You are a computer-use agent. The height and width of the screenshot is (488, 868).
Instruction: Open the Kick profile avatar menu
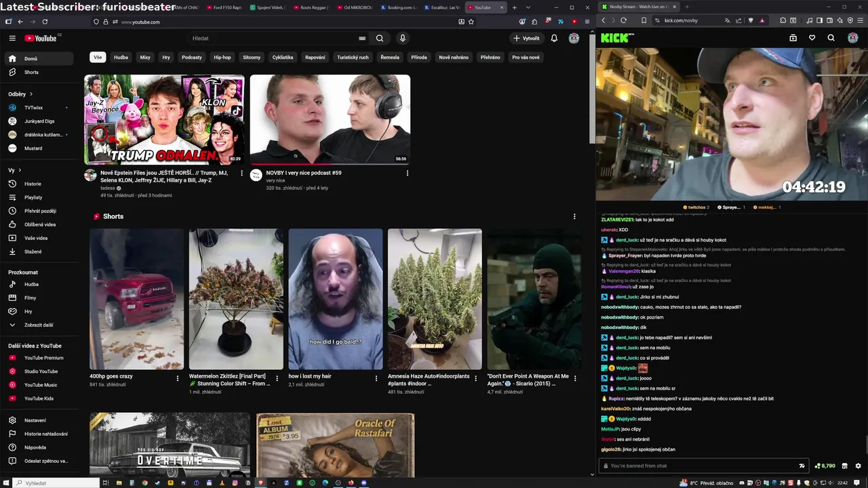pos(853,38)
